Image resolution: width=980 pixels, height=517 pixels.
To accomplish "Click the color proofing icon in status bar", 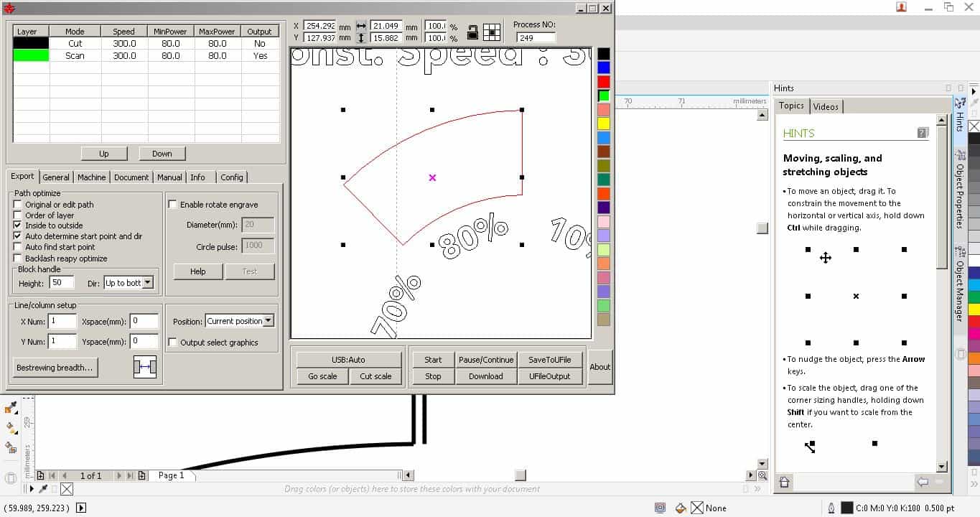I will (x=660, y=508).
